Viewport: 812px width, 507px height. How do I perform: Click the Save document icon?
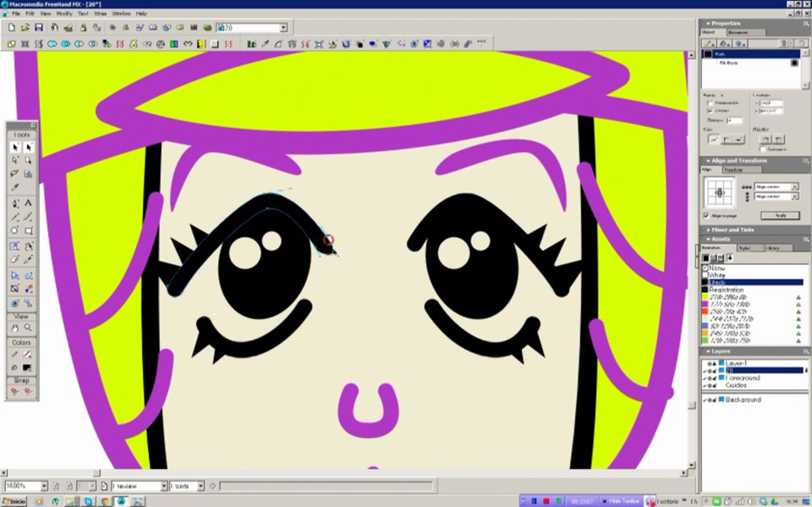39,27
